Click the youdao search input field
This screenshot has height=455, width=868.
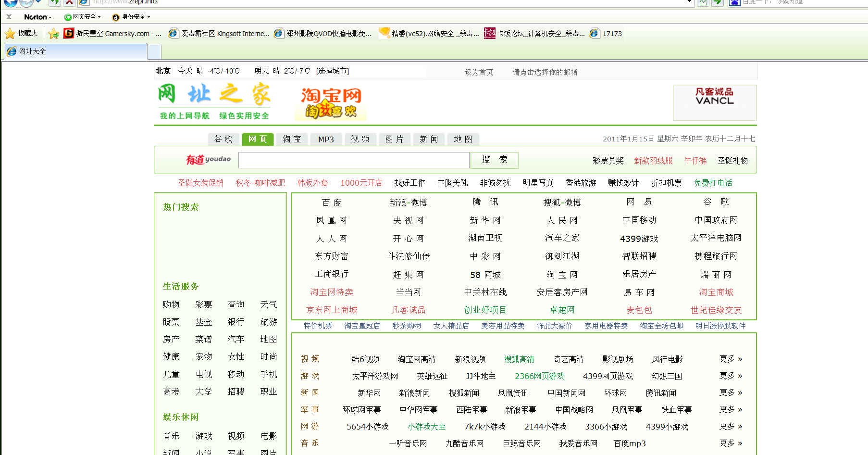[354, 160]
